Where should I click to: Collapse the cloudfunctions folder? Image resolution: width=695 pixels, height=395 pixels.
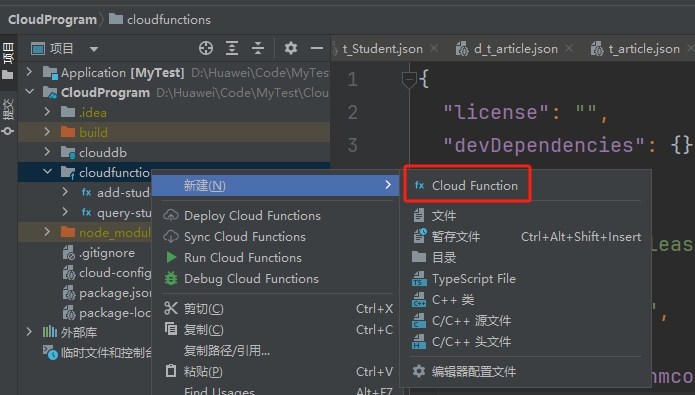tap(47, 172)
